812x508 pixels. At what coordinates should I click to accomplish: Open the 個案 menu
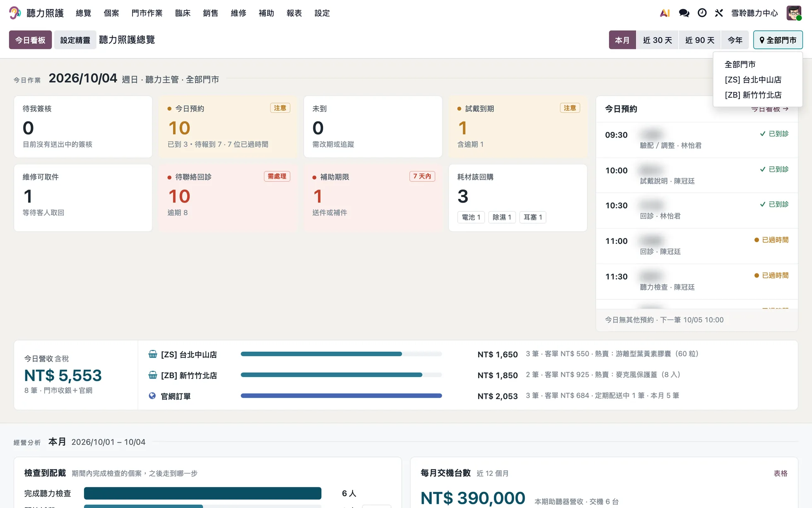point(111,13)
